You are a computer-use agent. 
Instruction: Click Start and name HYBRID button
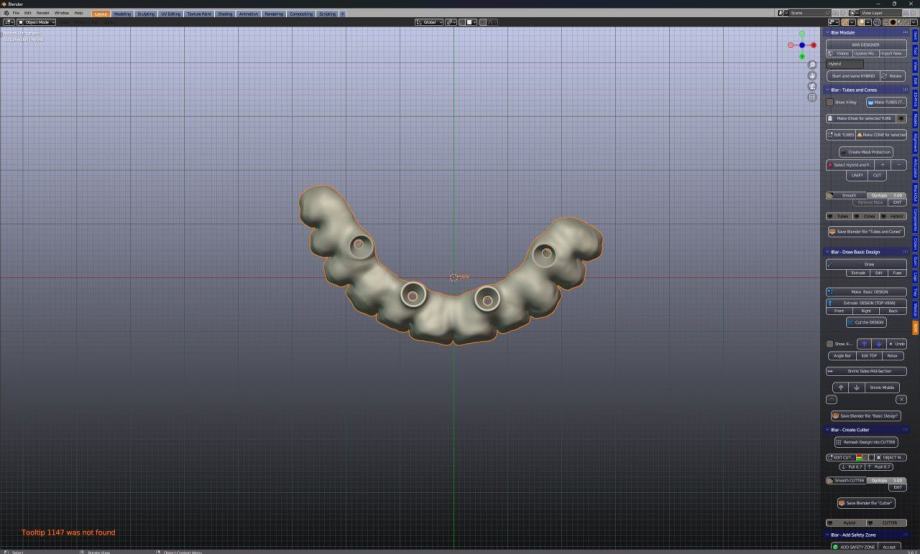853,76
